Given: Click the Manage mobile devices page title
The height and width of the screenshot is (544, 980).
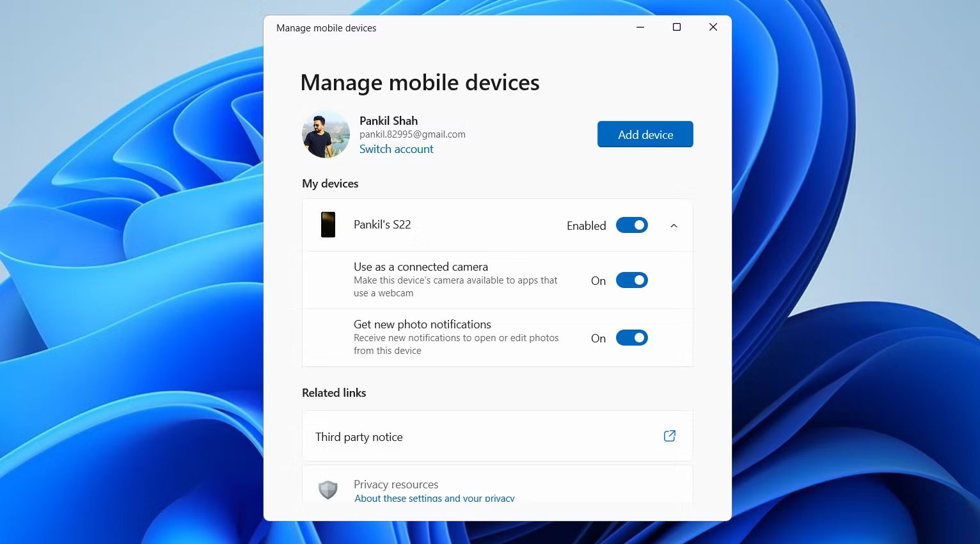Looking at the screenshot, I should pyautogui.click(x=420, y=82).
